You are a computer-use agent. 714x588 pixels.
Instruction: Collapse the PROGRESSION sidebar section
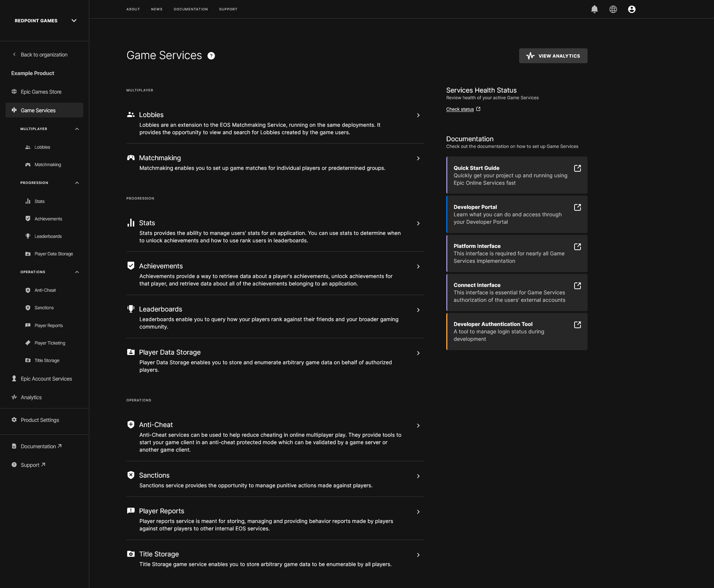click(x=77, y=182)
